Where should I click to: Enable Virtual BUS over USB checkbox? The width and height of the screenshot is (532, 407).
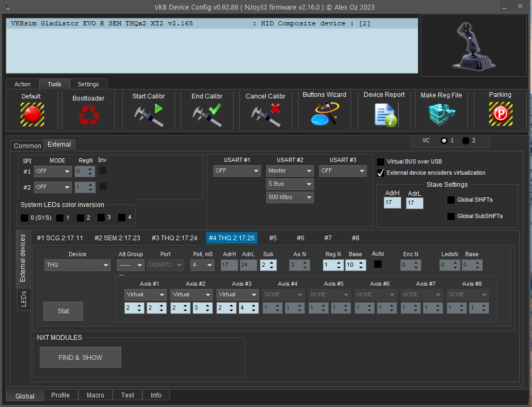pos(381,161)
